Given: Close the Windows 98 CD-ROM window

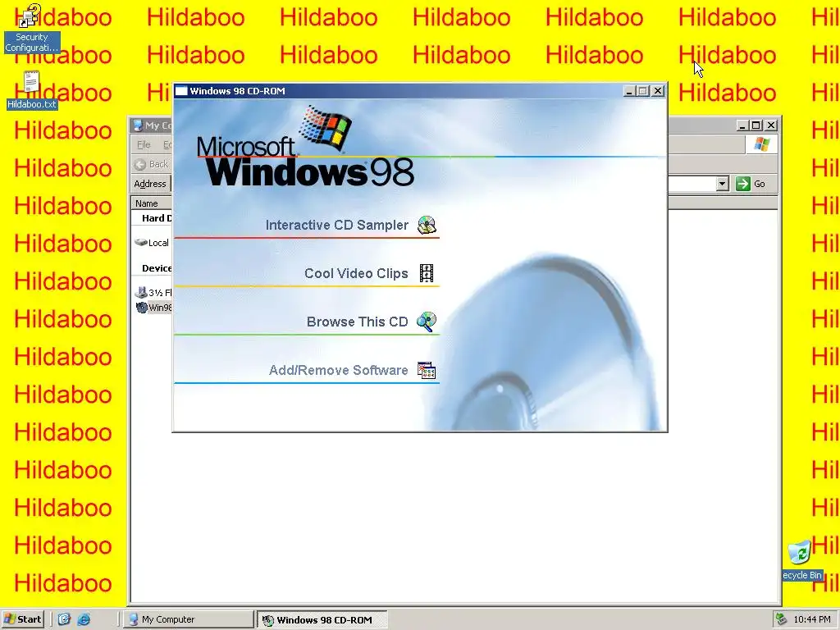Looking at the screenshot, I should (658, 91).
